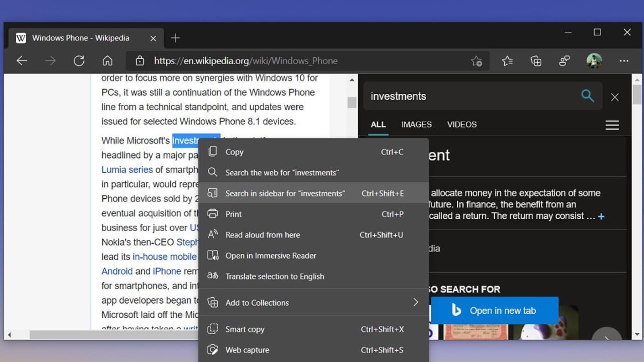Select Read aloud from here
Image resolution: width=644 pixels, height=362 pixels.
click(x=314, y=235)
